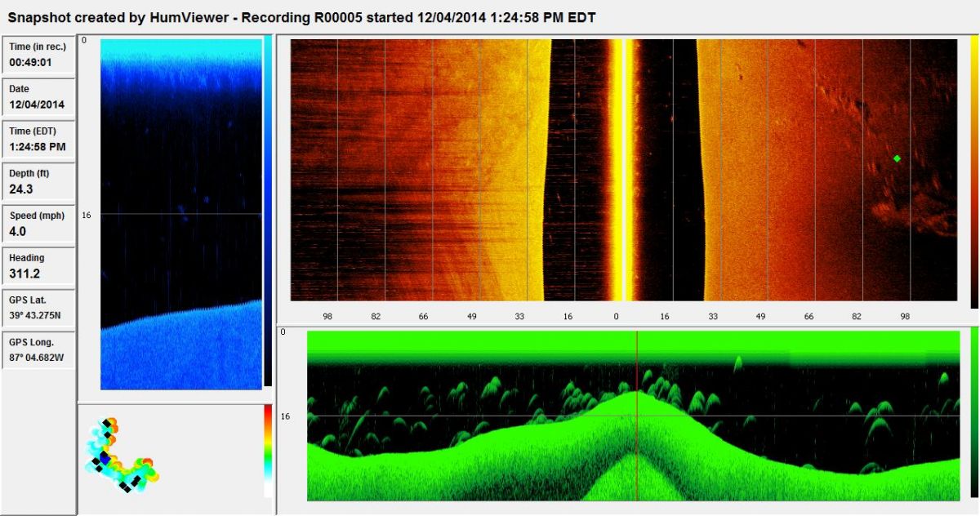Click the yellow-orange side-scan color scale
This screenshot has width=980, height=516.
(x=973, y=171)
